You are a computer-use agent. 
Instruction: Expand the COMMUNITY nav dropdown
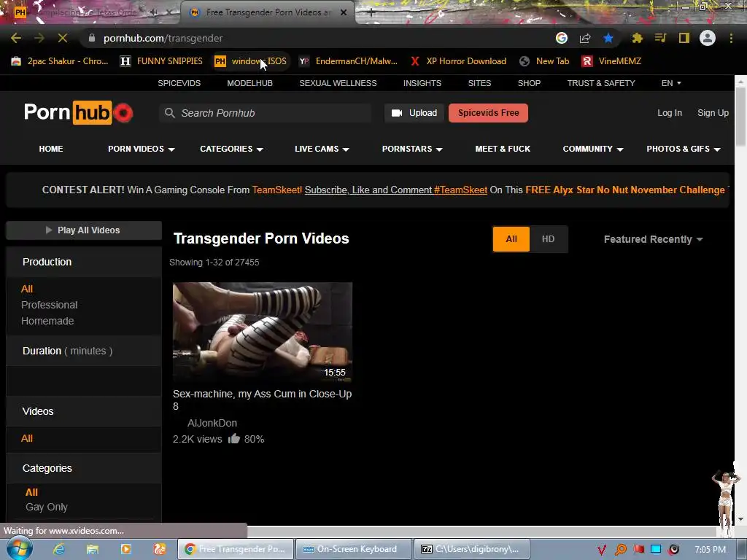593,149
